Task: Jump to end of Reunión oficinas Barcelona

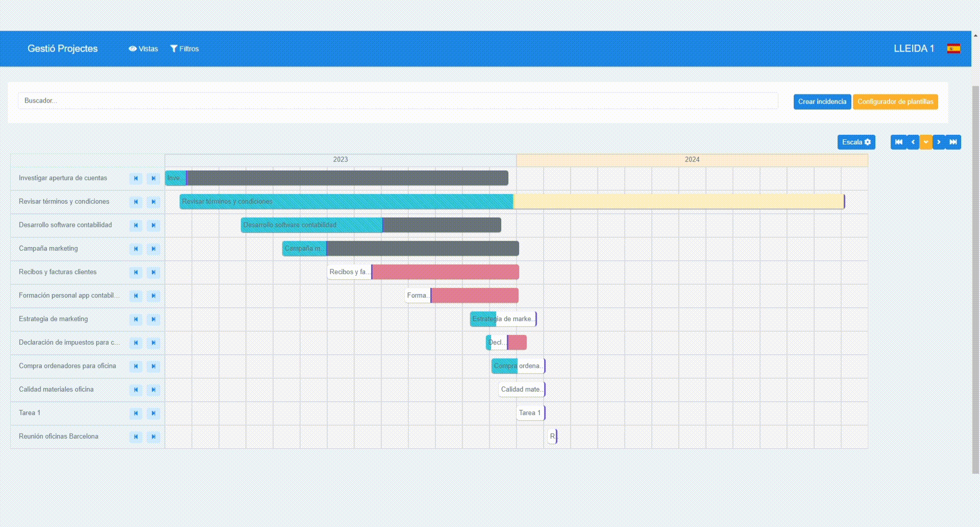Action: click(x=153, y=437)
